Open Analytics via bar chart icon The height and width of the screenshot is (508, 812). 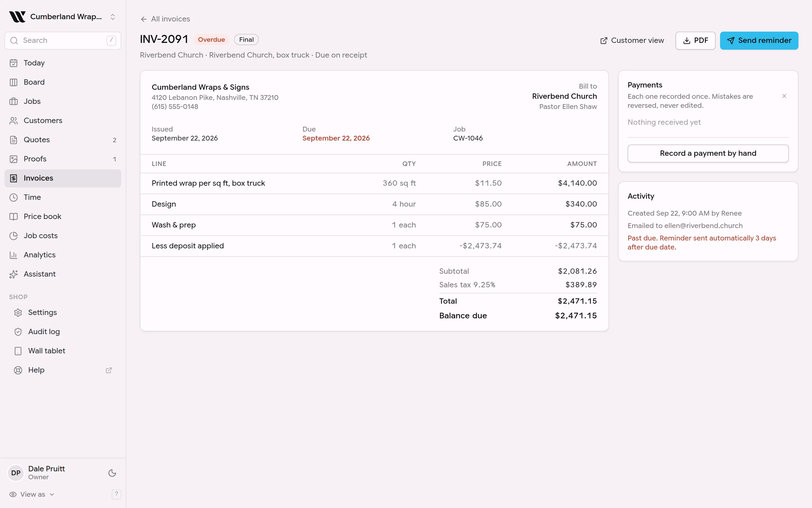14,255
